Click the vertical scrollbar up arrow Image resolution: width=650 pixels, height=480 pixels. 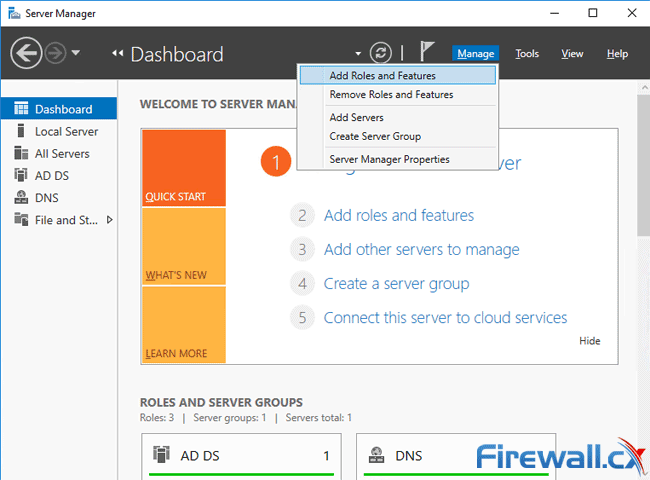[x=644, y=88]
